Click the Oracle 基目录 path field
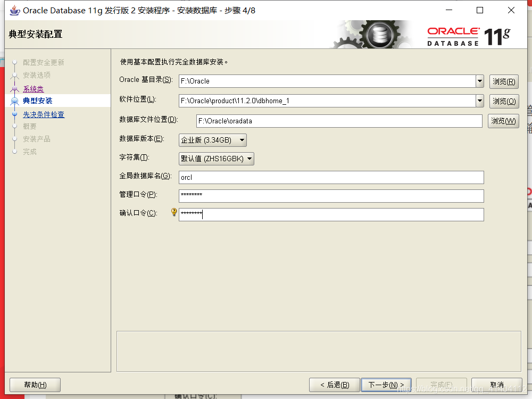This screenshot has height=399, width=532. [x=327, y=81]
